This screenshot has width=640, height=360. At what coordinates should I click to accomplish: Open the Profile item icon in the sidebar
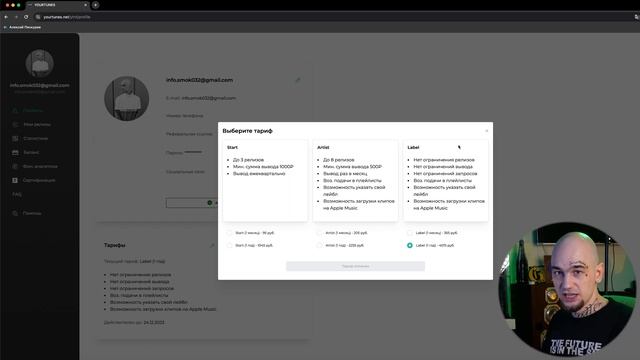coord(15,111)
